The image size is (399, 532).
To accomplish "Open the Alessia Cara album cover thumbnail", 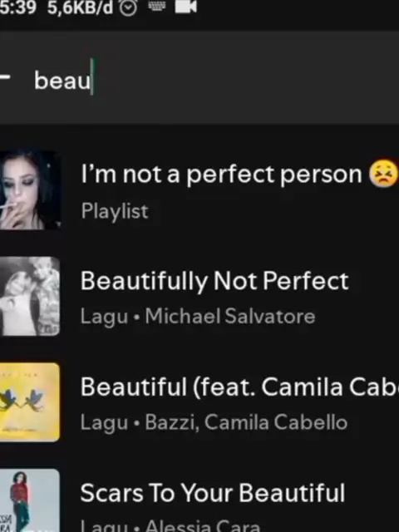I will (30, 500).
